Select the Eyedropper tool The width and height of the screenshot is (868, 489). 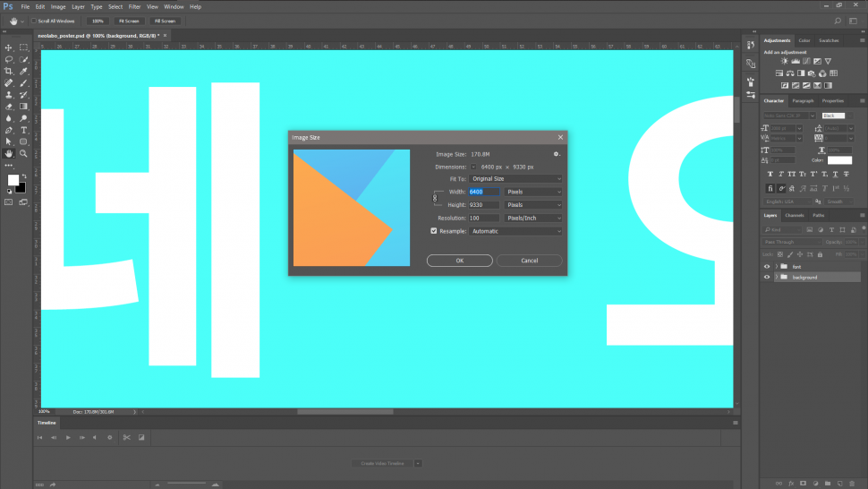[x=23, y=72]
